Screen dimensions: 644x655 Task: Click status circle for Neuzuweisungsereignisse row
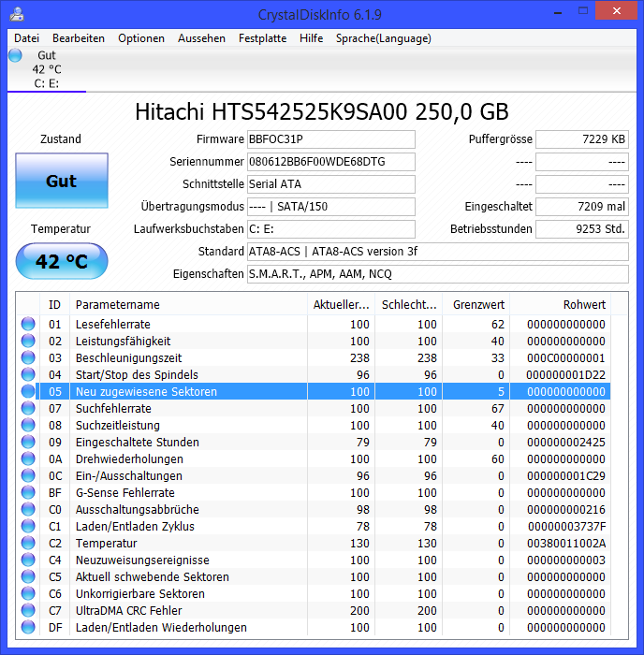pos(28,560)
